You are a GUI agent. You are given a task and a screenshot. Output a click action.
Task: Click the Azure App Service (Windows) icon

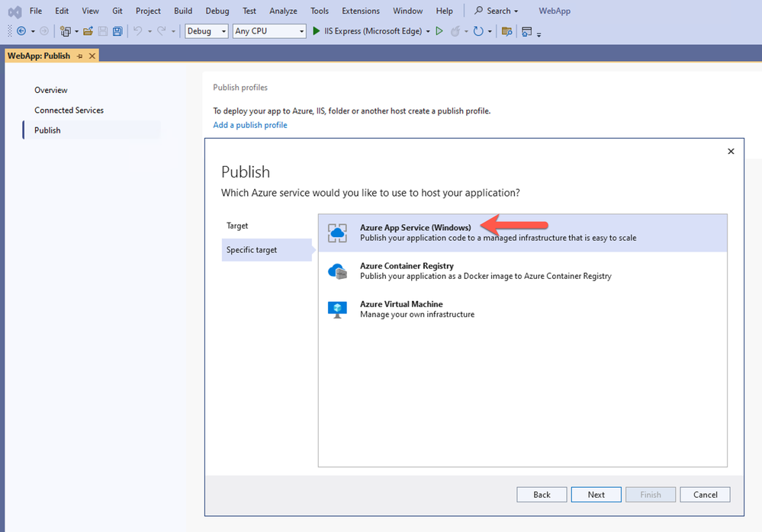coord(337,233)
